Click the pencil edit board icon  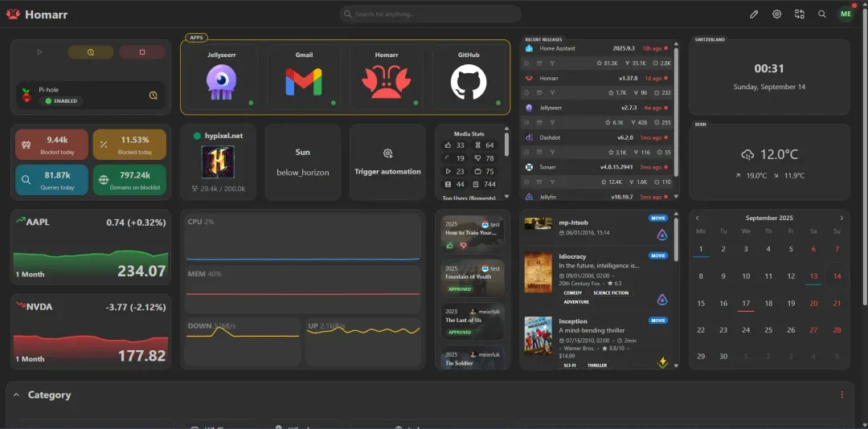pyautogui.click(x=754, y=14)
